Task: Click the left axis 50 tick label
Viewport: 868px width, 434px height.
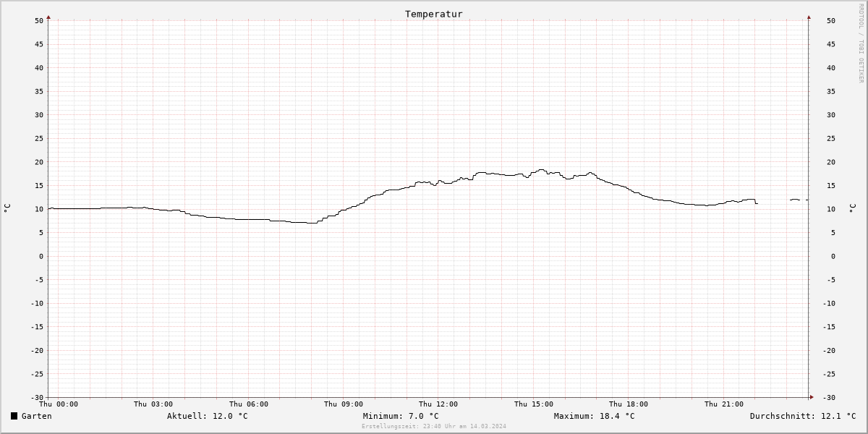Action: [39, 20]
